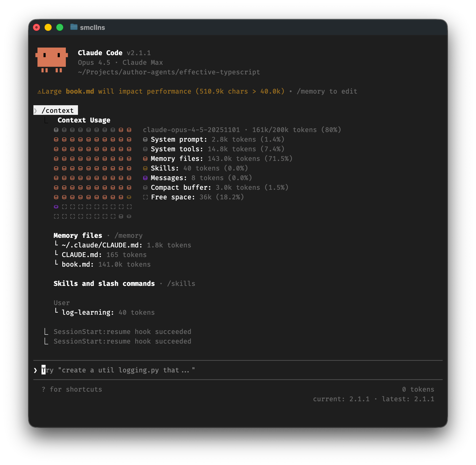Click the purple block in the usage grid
476x465 pixels.
click(x=56, y=207)
